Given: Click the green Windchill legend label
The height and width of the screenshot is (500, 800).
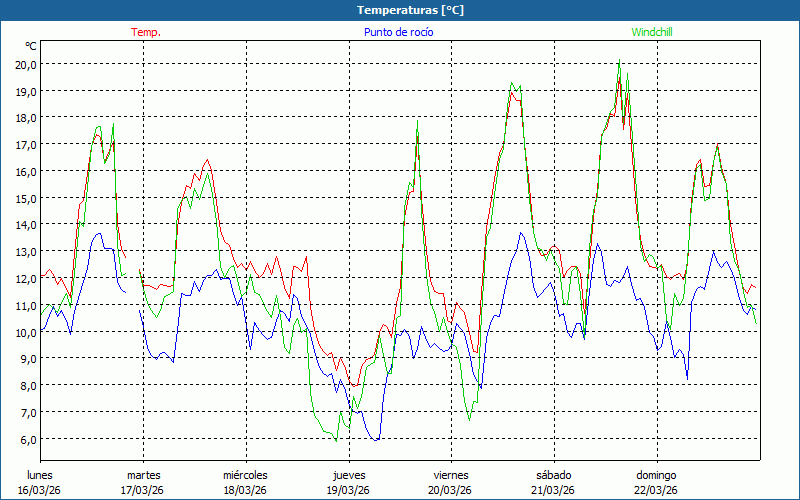Looking at the screenshot, I should click(x=652, y=32).
